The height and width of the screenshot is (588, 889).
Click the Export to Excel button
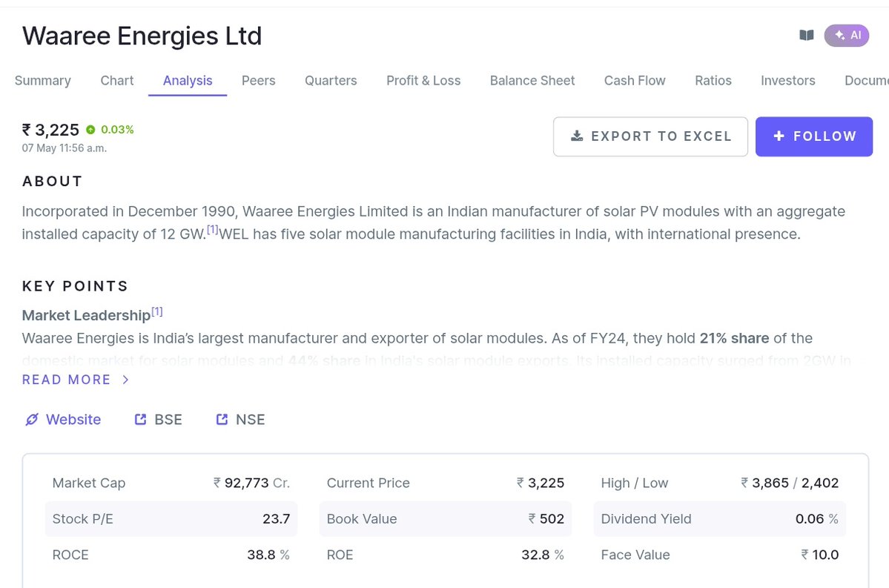pos(650,136)
